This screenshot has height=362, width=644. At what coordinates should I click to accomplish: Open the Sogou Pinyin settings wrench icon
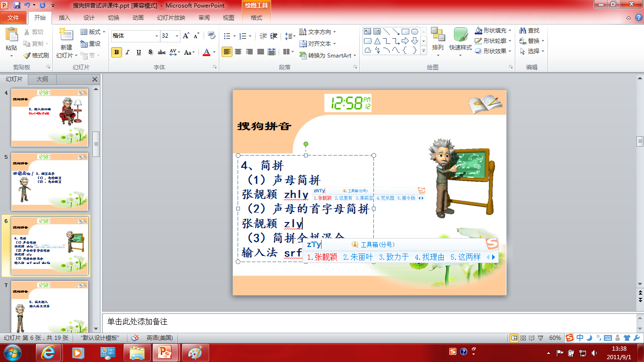point(636,338)
